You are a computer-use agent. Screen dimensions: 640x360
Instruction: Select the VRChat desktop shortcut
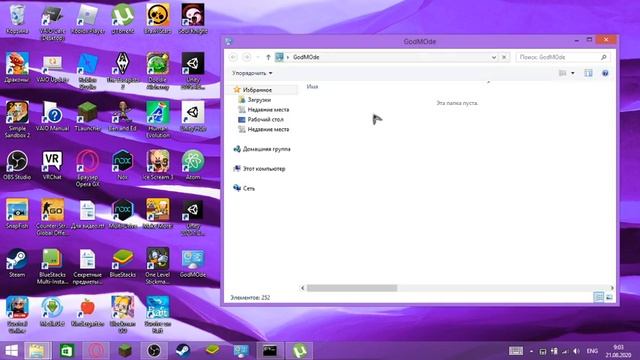[x=52, y=165]
